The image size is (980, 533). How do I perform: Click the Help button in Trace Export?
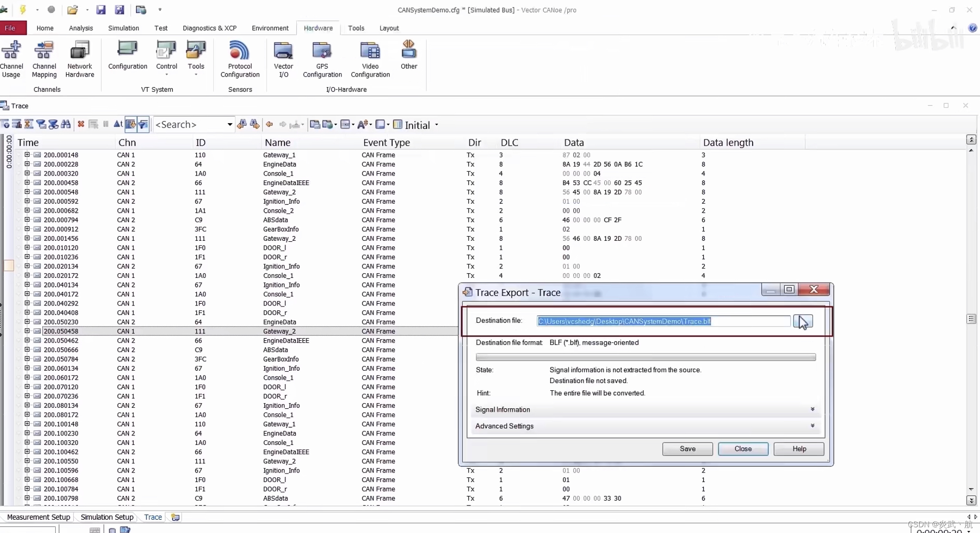[799, 449]
